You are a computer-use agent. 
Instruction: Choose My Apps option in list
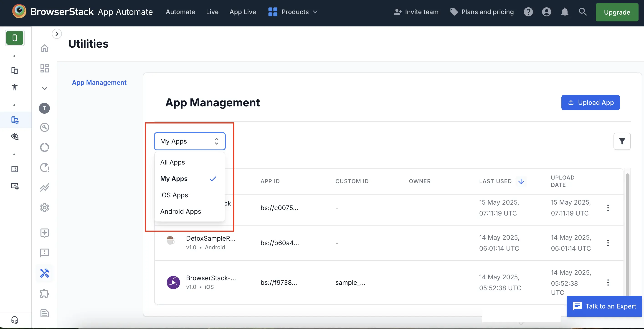coord(190,179)
